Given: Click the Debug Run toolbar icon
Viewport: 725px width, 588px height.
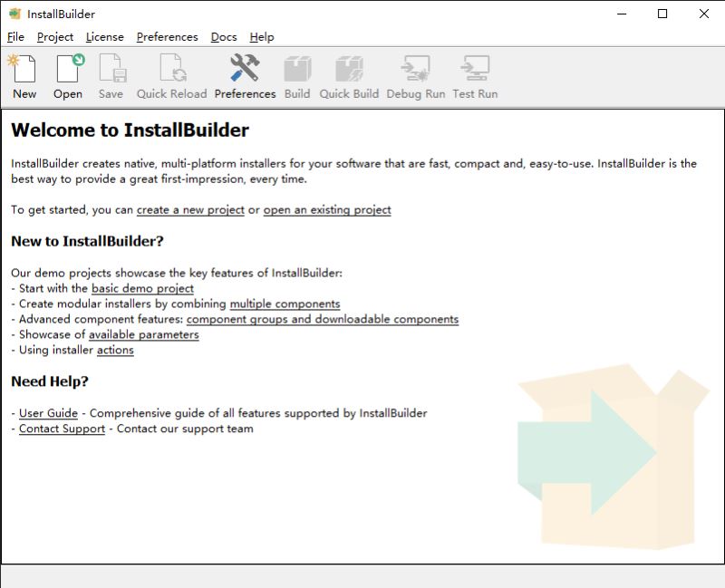Looking at the screenshot, I should point(415,69).
